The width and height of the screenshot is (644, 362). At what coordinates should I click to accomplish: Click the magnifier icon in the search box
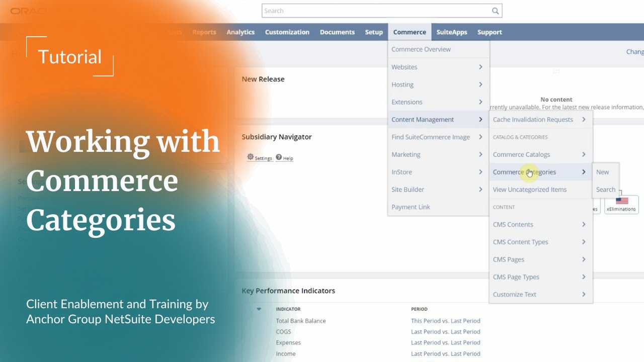(495, 11)
